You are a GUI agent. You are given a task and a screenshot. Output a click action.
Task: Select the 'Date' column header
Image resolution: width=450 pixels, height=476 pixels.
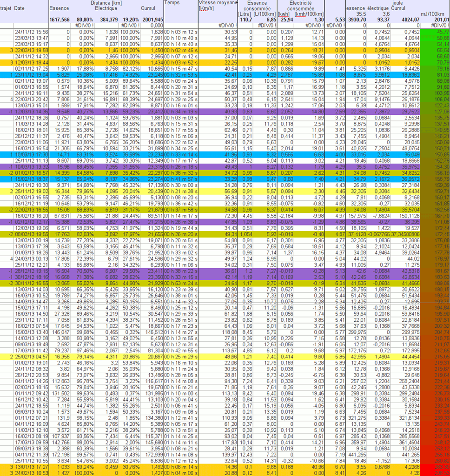[x=19, y=8]
